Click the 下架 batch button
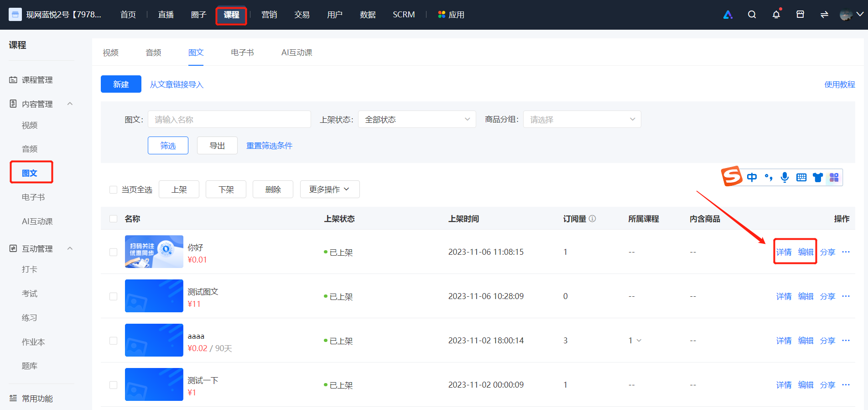Image resolution: width=868 pixels, height=410 pixels. (x=226, y=189)
